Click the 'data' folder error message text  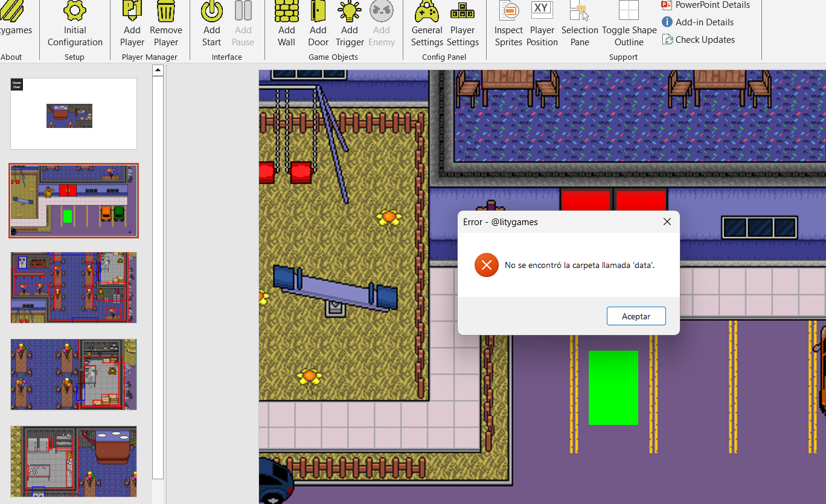click(x=580, y=265)
